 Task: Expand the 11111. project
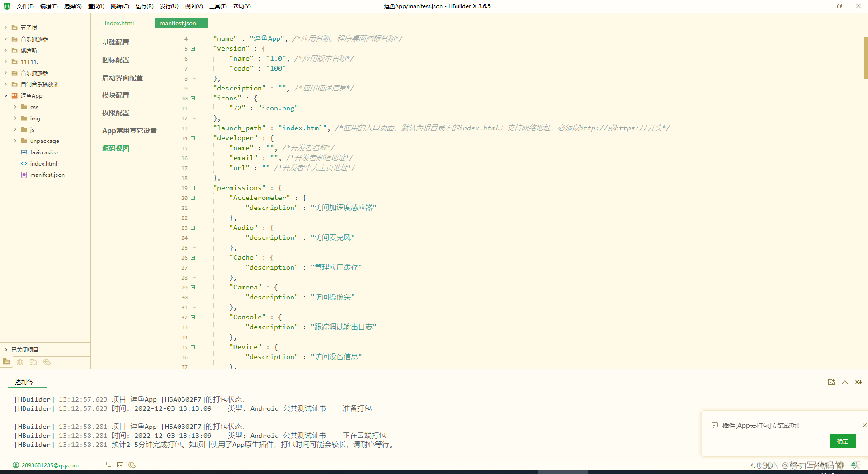click(6, 62)
